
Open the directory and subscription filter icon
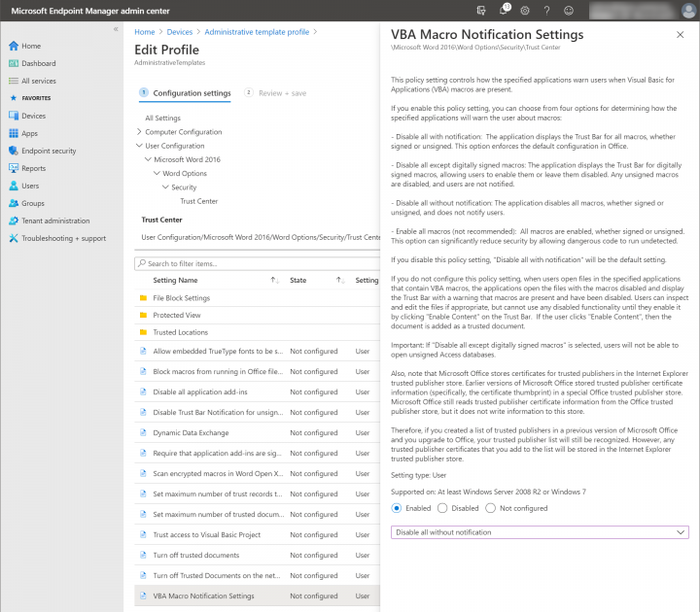coord(481,11)
